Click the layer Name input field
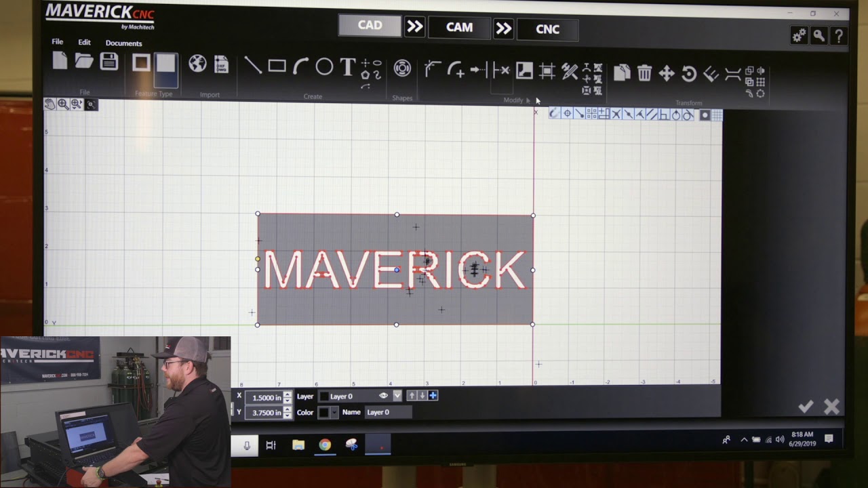The width and height of the screenshot is (868, 488). (x=388, y=412)
